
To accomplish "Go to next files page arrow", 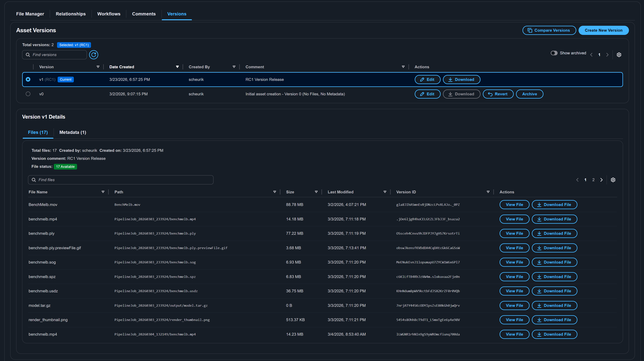I will 601,180.
